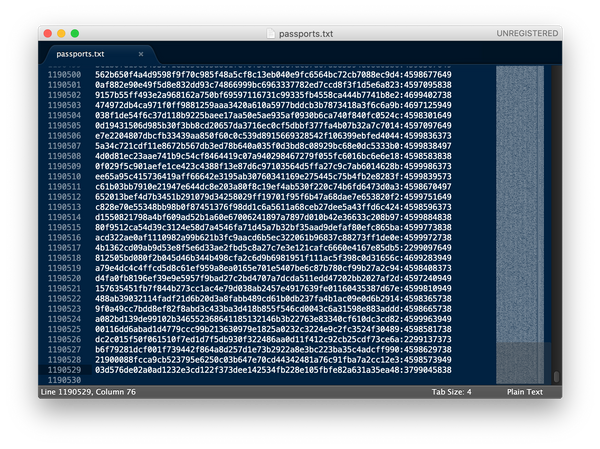This screenshot has height=449, width=600.
Task: Click the hash line ending in 4699402738
Action: click(273, 95)
